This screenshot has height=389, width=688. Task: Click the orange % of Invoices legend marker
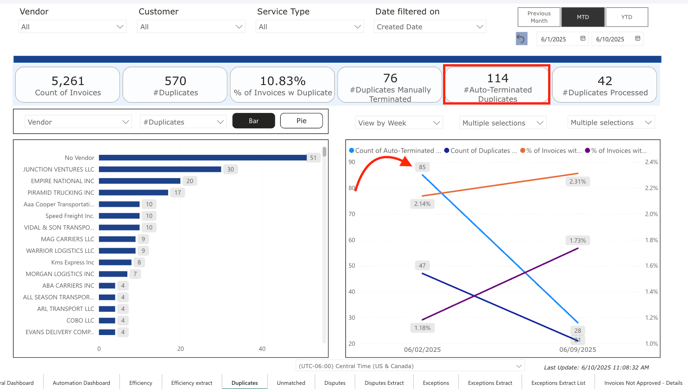click(523, 150)
